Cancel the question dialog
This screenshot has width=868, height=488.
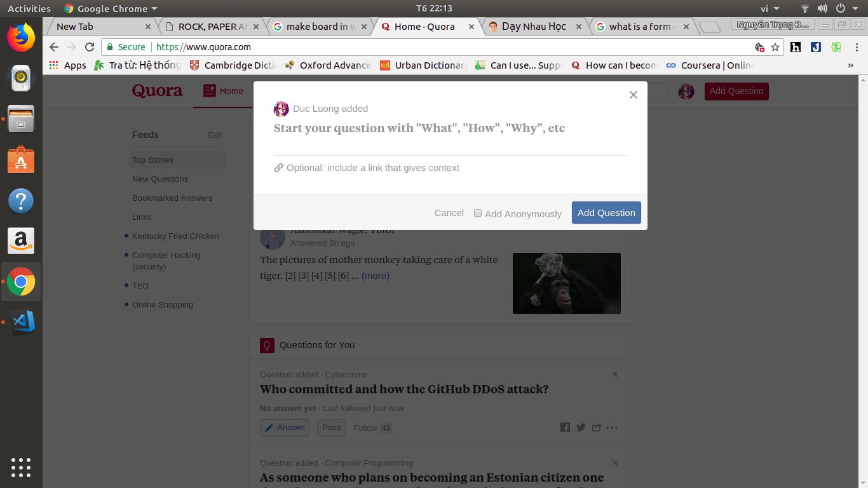[449, 213]
